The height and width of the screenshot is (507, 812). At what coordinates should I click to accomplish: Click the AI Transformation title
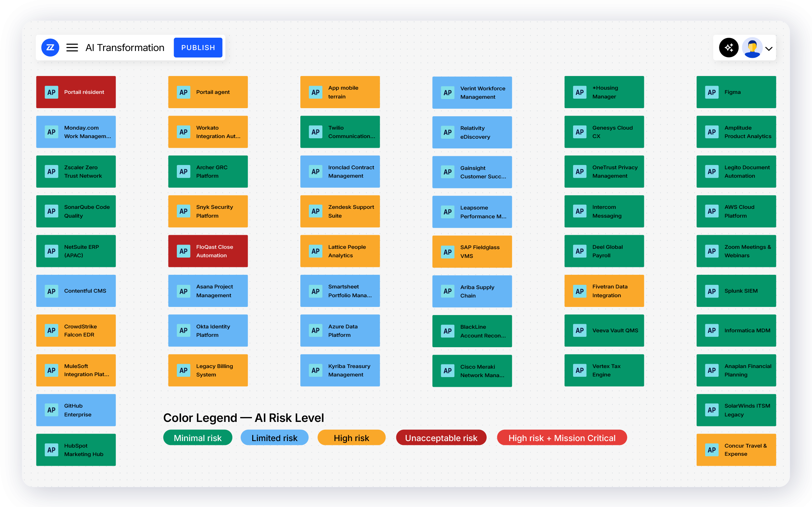tap(125, 48)
